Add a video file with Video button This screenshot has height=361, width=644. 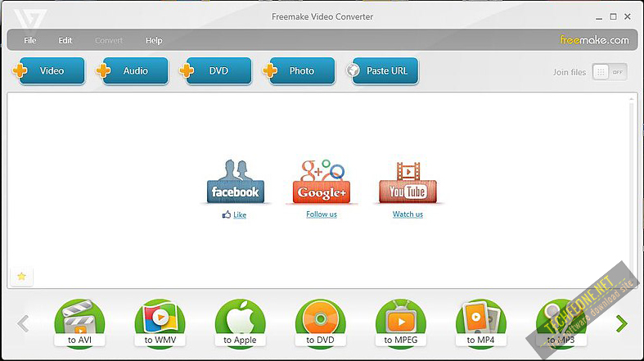click(x=49, y=70)
